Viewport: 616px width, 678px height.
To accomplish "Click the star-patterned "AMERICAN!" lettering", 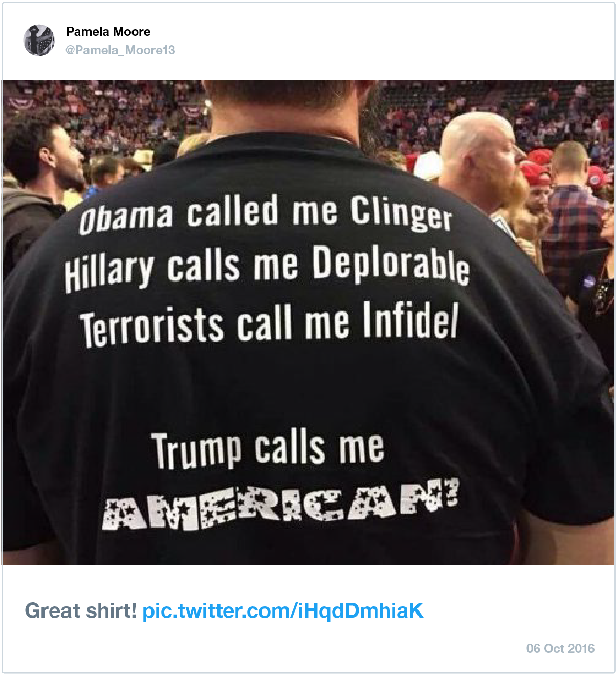I will coord(280,506).
